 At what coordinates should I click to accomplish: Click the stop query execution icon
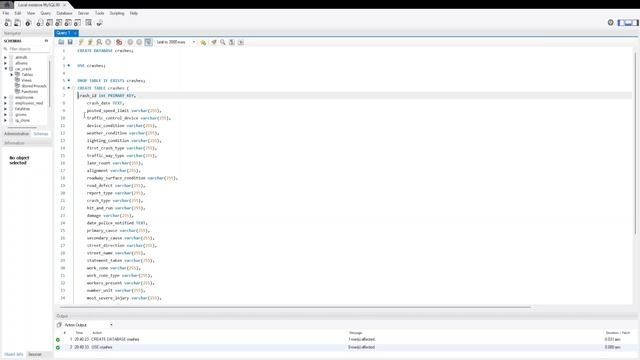(108, 42)
